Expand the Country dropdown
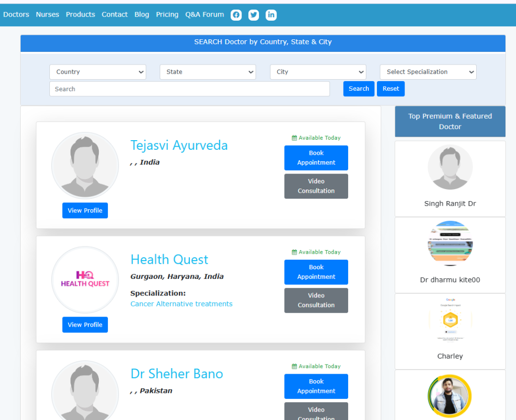 click(98, 72)
